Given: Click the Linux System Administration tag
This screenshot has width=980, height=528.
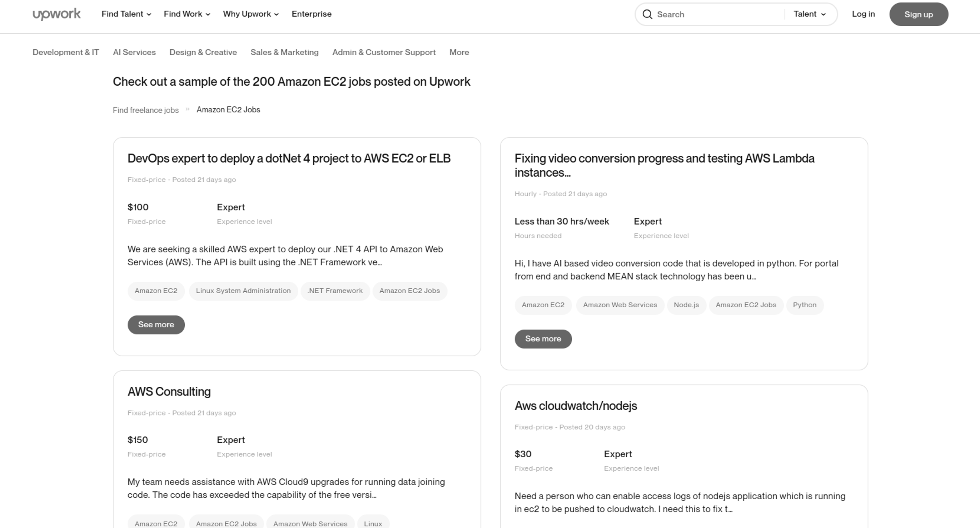Looking at the screenshot, I should [x=243, y=291].
